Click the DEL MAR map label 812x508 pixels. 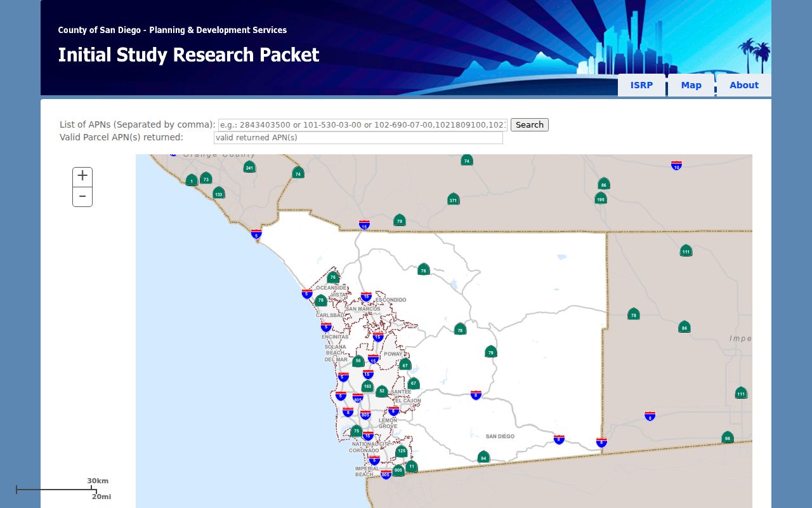coord(336,359)
